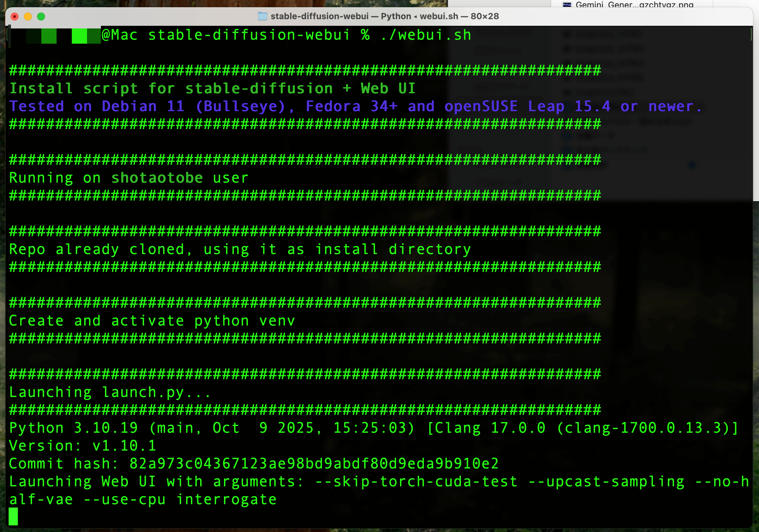Click the blinking green cursor block
759x532 pixels.
[13, 517]
